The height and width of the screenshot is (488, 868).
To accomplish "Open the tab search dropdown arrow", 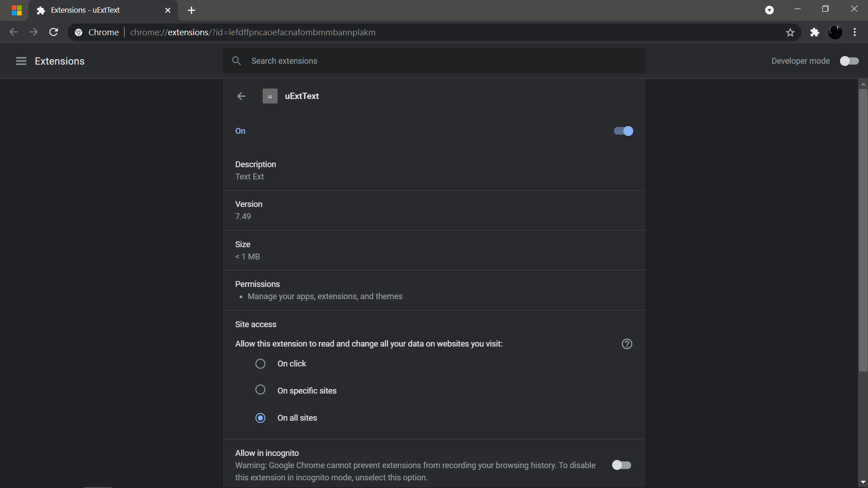I will coord(769,10).
